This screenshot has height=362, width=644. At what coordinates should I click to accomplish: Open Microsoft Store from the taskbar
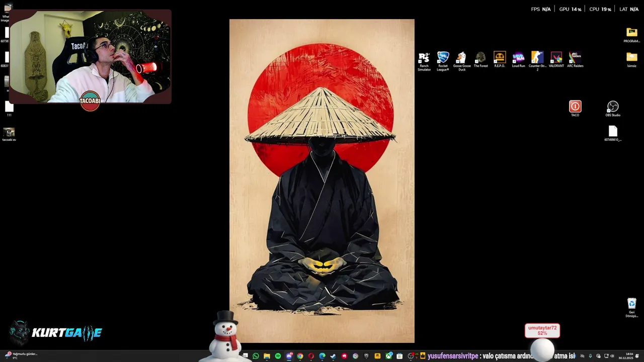(399, 356)
